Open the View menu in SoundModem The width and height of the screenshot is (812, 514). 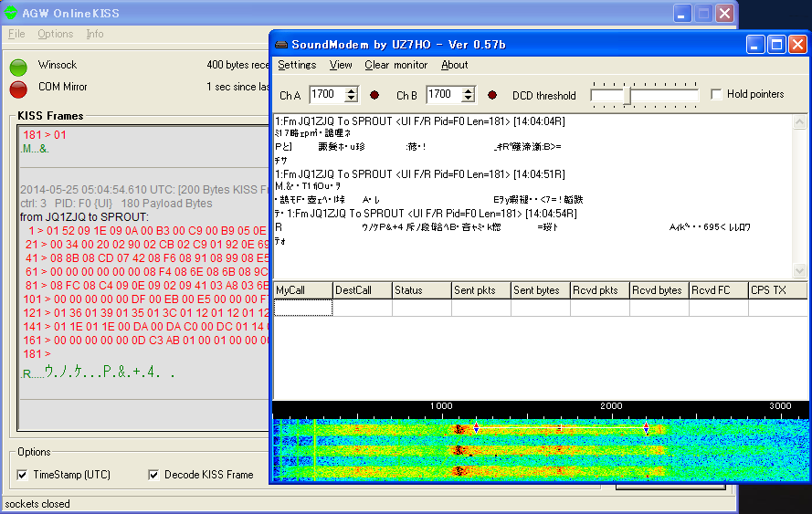(x=340, y=65)
